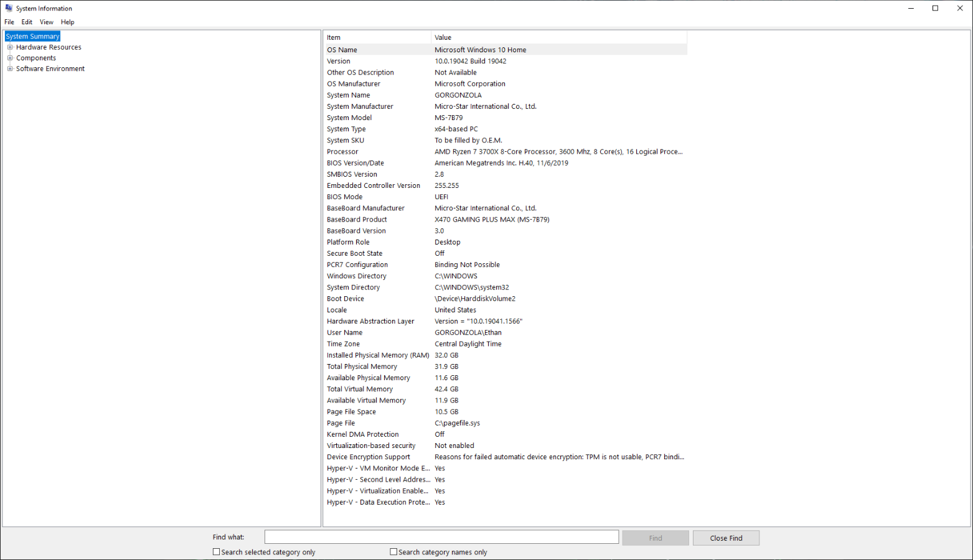This screenshot has height=560, width=973.
Task: Click the Find button
Action: (656, 538)
